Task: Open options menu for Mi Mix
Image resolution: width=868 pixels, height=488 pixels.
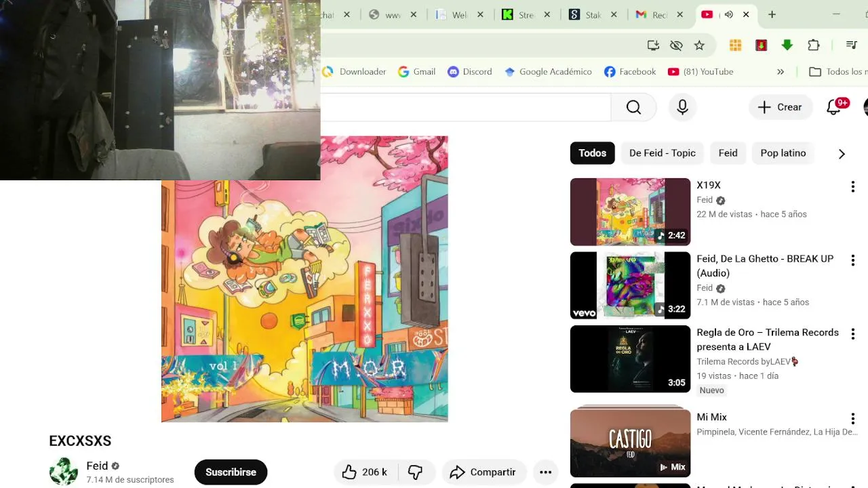Action: [x=852, y=419]
